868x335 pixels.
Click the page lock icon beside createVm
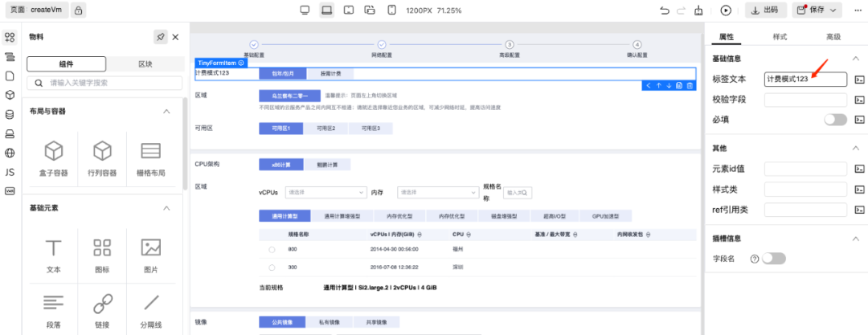coord(78,10)
